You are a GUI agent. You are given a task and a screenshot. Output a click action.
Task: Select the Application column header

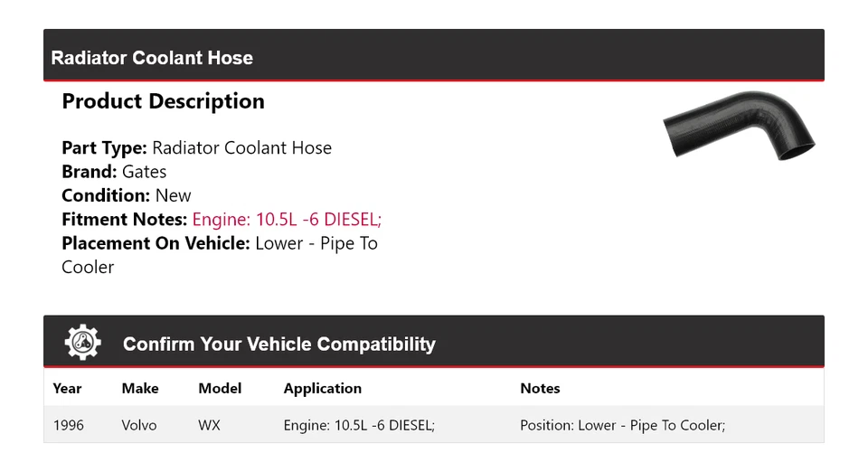[x=322, y=389]
